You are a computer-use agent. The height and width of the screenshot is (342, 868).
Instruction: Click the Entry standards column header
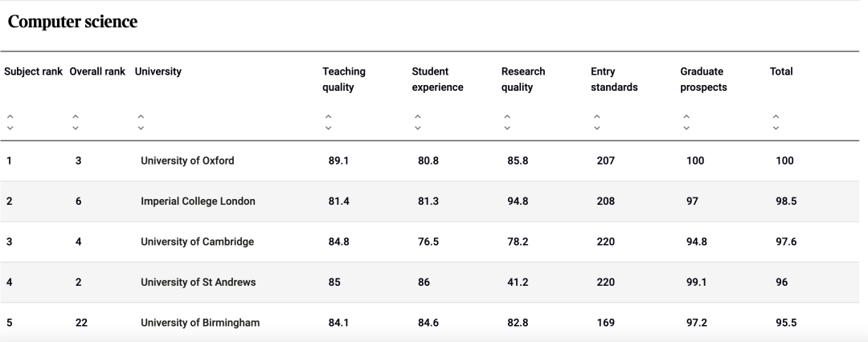coord(614,79)
